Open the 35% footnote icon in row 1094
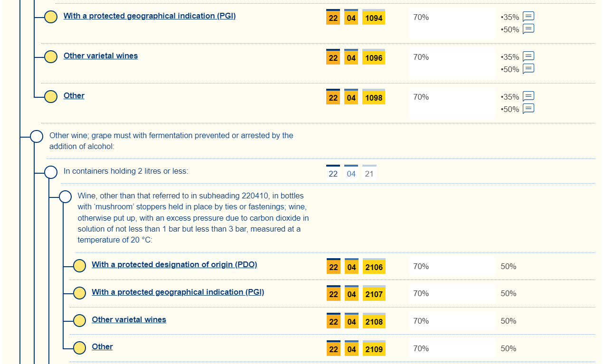The height and width of the screenshot is (364, 604). (528, 17)
